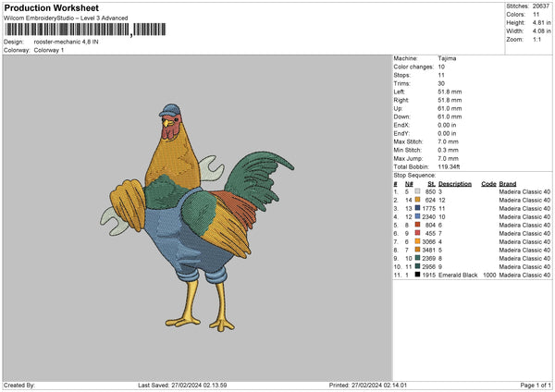Click the black swatch for Emerald Black
The image size is (555, 392).
(417, 275)
